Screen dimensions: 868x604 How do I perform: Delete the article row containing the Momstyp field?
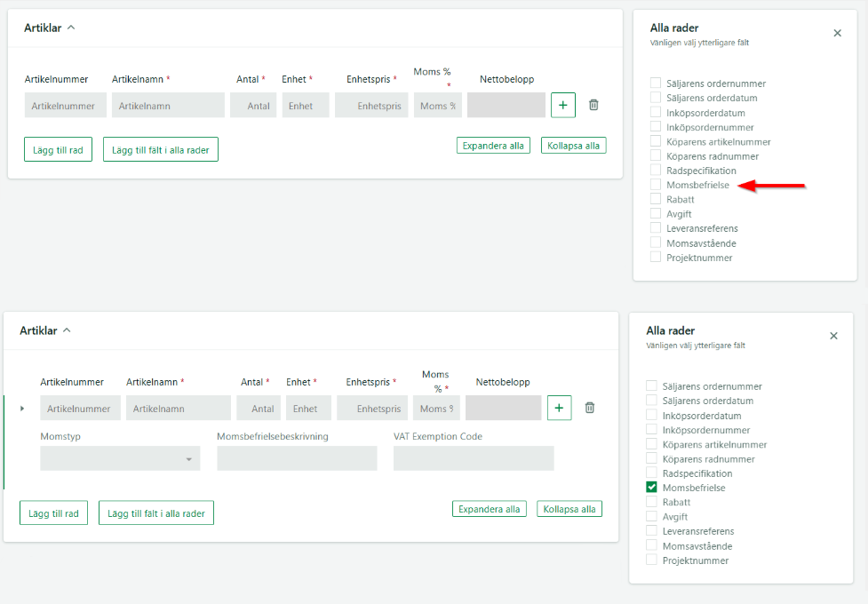click(x=590, y=408)
